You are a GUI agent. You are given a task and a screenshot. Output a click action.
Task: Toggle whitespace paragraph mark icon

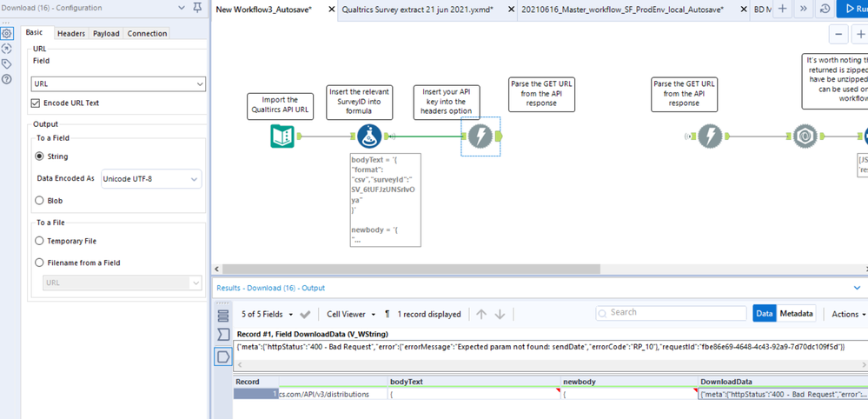(x=387, y=314)
